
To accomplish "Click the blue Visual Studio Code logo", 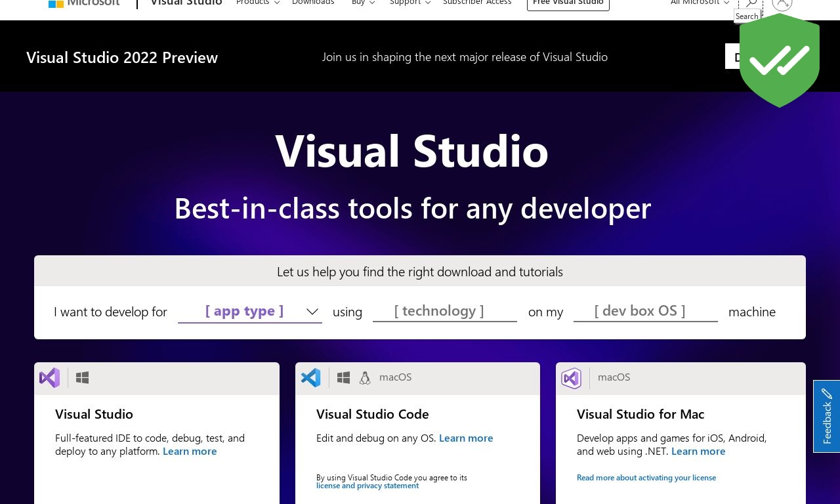I will 310,377.
